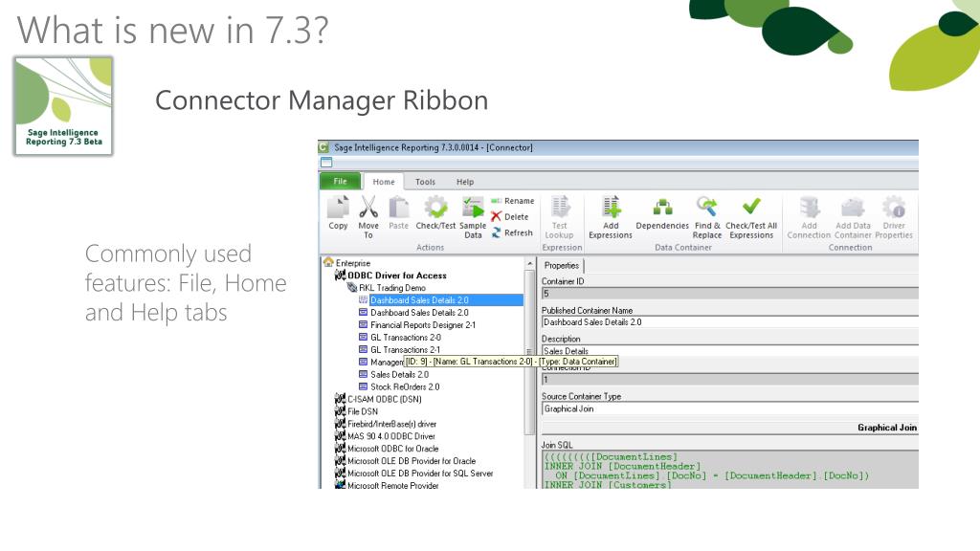Select Firebird/InterBase(r) driver node
The image size is (980, 551).
[x=391, y=424]
